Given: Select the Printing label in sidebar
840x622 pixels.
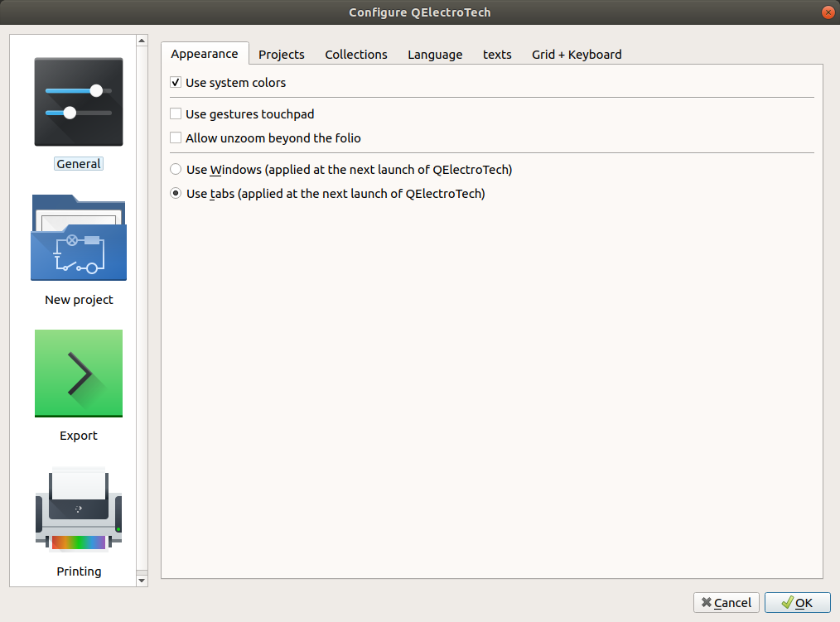Looking at the screenshot, I should pos(79,571).
